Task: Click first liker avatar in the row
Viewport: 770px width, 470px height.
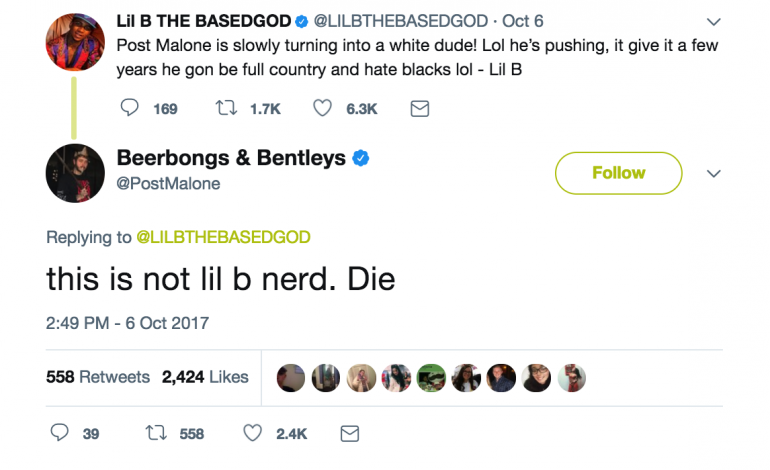Action: [x=292, y=377]
